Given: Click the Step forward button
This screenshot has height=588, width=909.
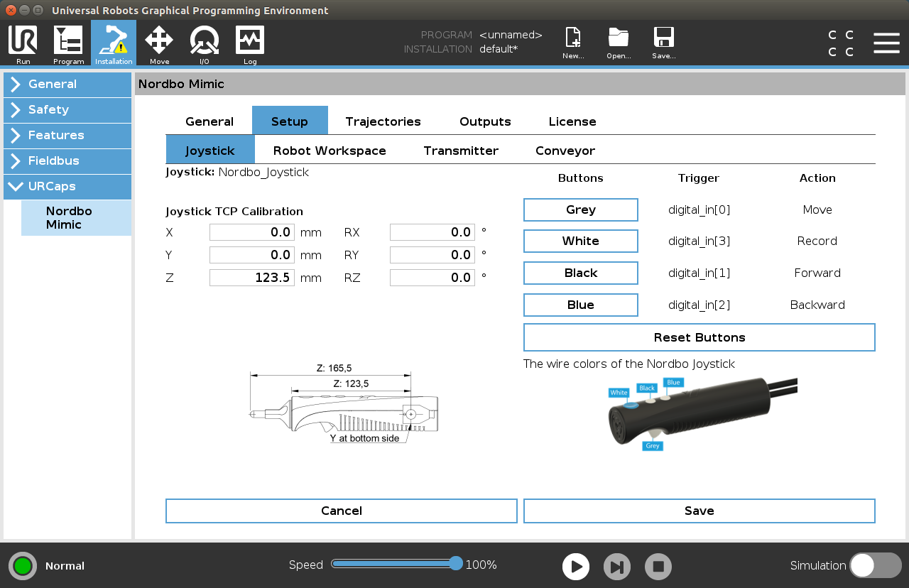Looking at the screenshot, I should point(617,567).
